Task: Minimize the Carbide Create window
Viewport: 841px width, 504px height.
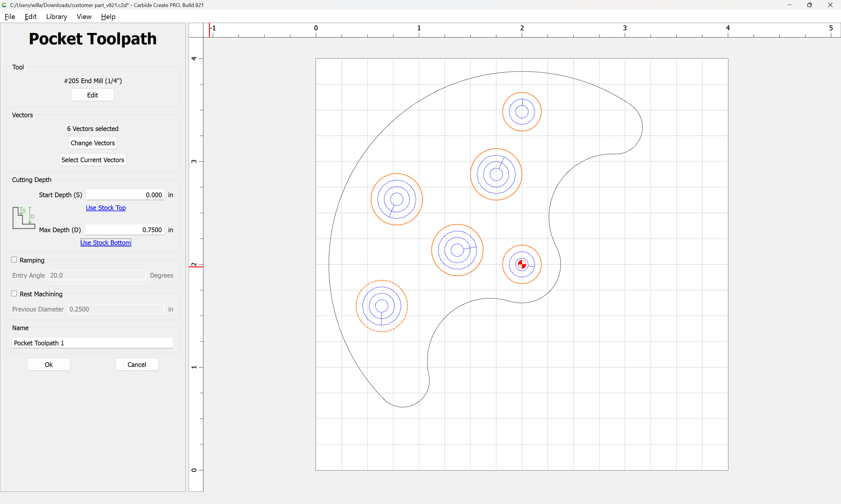Action: (789, 5)
